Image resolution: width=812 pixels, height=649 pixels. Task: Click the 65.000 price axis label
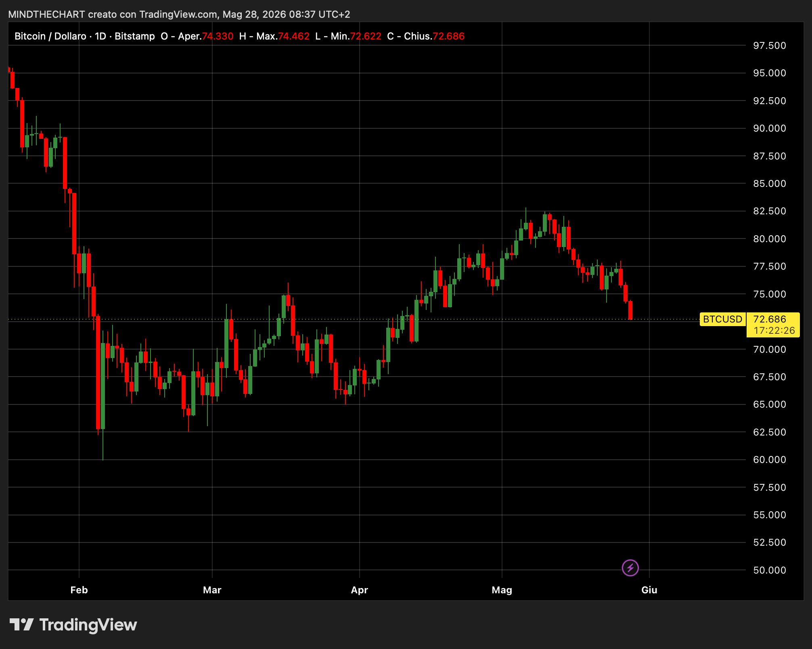(x=770, y=404)
